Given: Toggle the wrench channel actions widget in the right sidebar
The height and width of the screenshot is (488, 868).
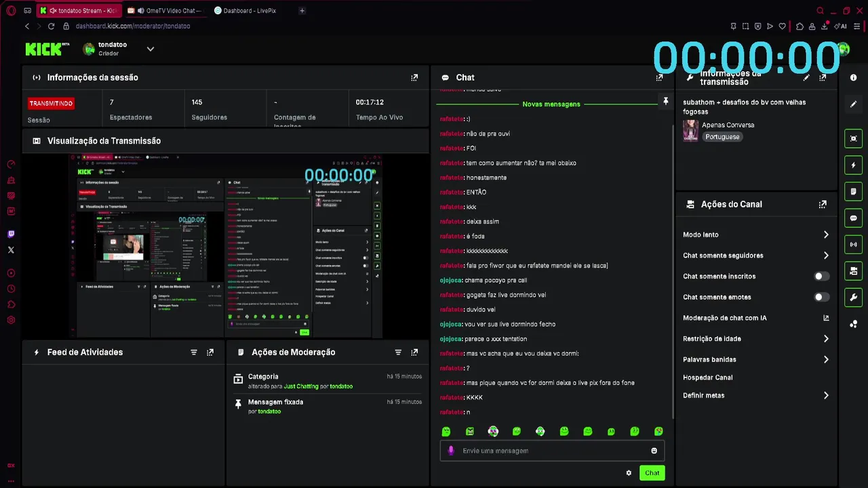Looking at the screenshot, I should click(853, 298).
